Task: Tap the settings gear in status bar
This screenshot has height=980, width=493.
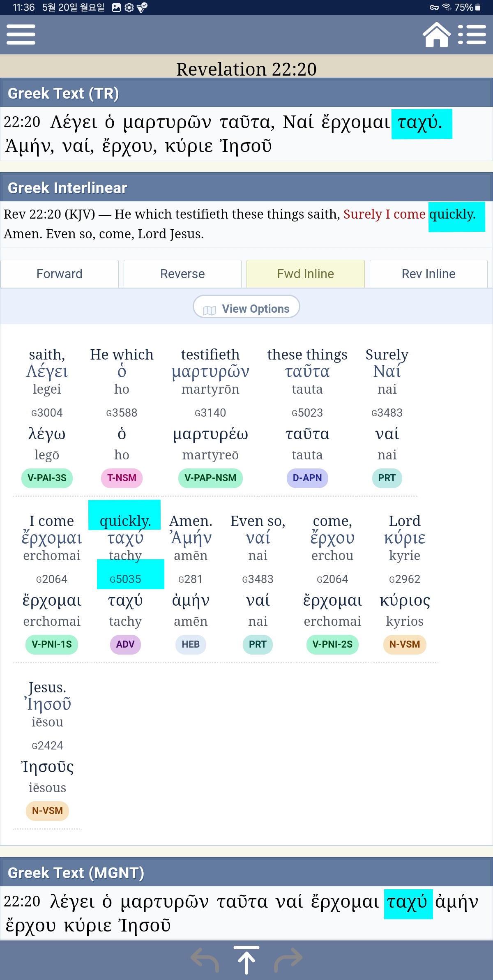Action: tap(129, 7)
